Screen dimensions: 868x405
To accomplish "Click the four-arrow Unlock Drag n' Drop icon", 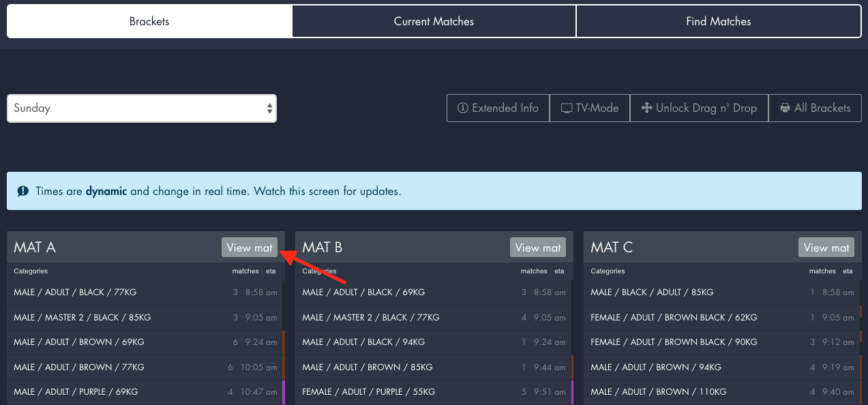I will click(x=646, y=108).
